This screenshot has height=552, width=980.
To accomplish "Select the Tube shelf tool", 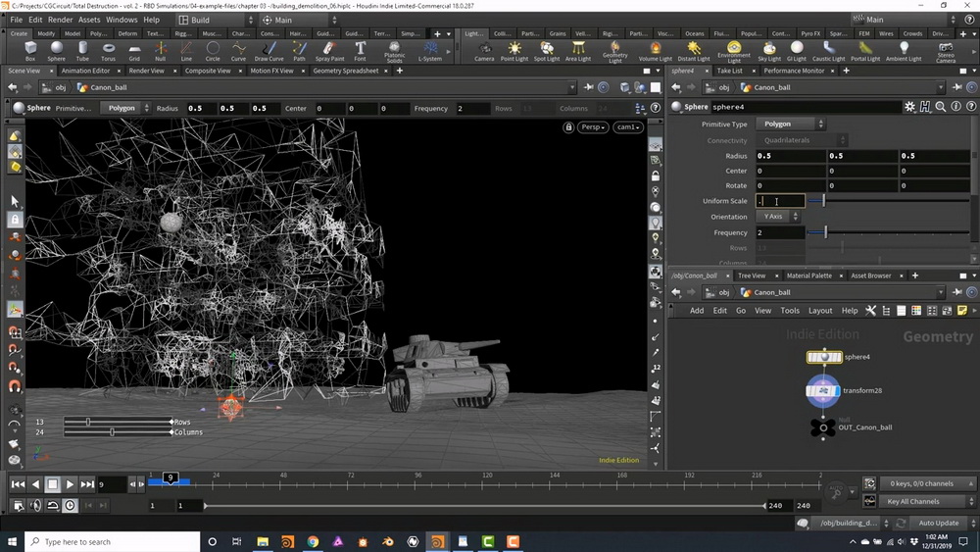I will pyautogui.click(x=82, y=51).
